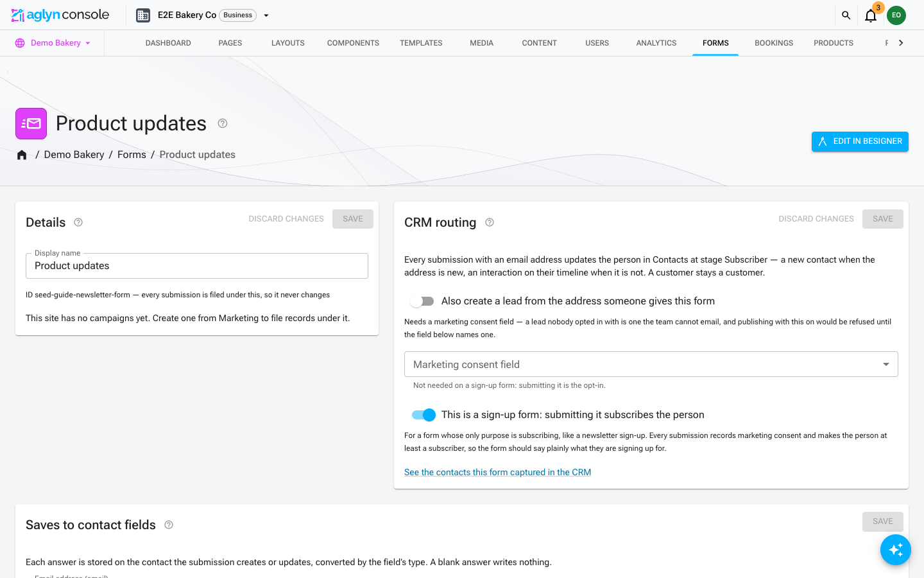
Task: Click Save in the CRM routing card
Action: pyautogui.click(x=883, y=219)
